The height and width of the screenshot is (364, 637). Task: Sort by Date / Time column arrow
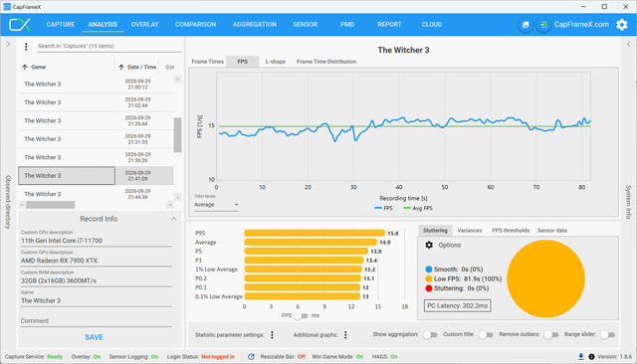121,67
